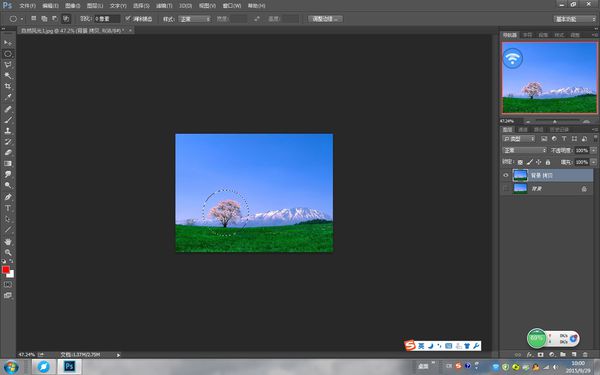Click the red foreground color swatch

pyautogui.click(x=5, y=270)
